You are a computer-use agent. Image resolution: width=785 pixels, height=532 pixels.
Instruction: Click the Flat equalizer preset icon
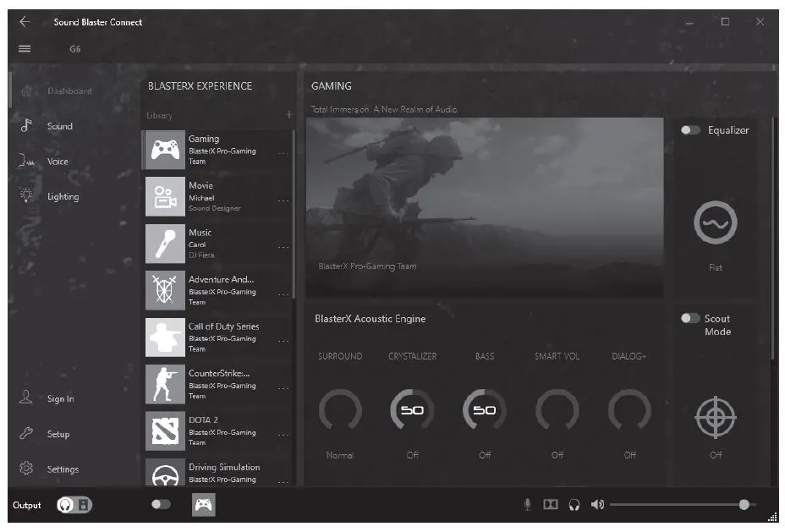(x=716, y=222)
